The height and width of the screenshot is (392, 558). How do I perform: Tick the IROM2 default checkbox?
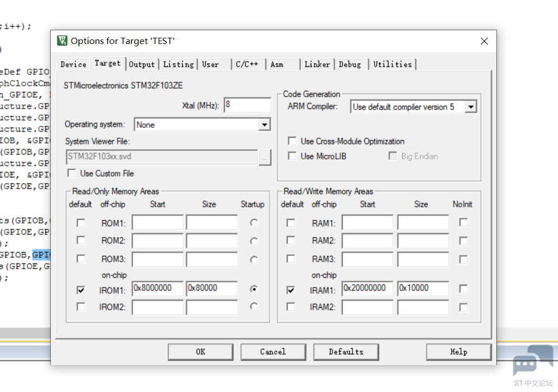point(81,306)
